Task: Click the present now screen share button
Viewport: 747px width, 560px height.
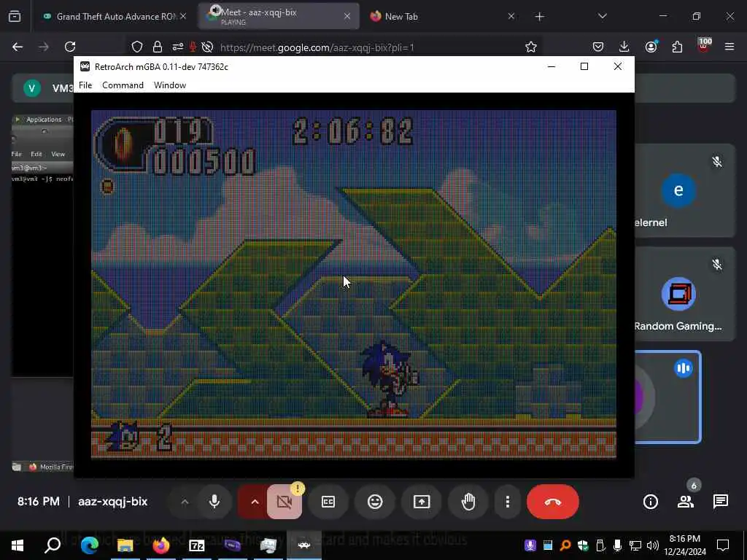Action: pos(422,502)
